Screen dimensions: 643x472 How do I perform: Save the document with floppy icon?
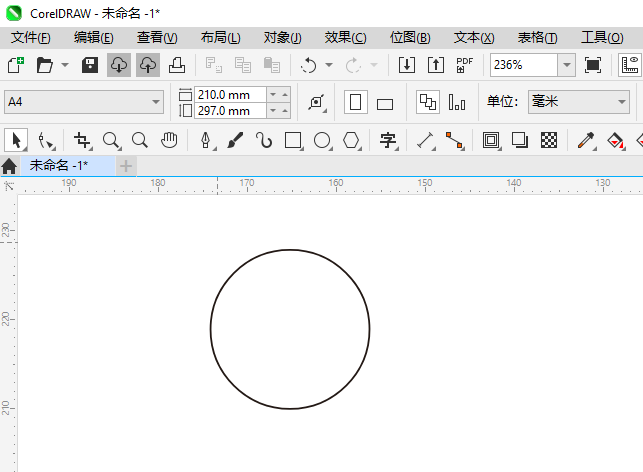pyautogui.click(x=89, y=65)
